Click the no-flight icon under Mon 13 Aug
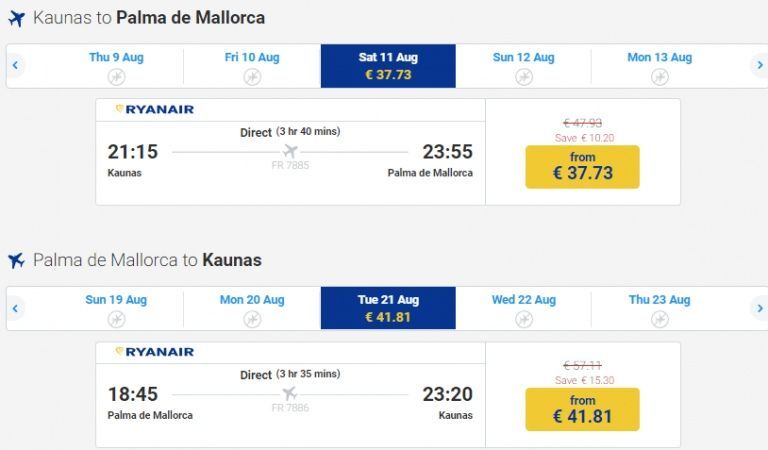This screenshot has height=450, width=768. [660, 77]
